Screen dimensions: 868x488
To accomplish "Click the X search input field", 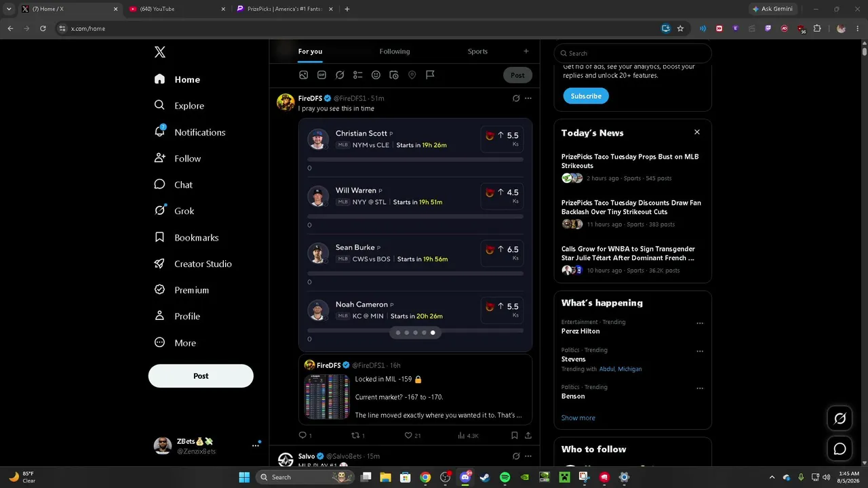I will pos(633,53).
